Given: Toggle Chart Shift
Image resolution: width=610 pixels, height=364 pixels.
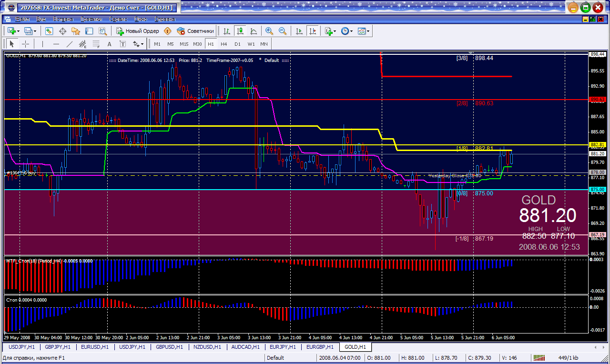Looking at the screenshot, I should 313,31.
